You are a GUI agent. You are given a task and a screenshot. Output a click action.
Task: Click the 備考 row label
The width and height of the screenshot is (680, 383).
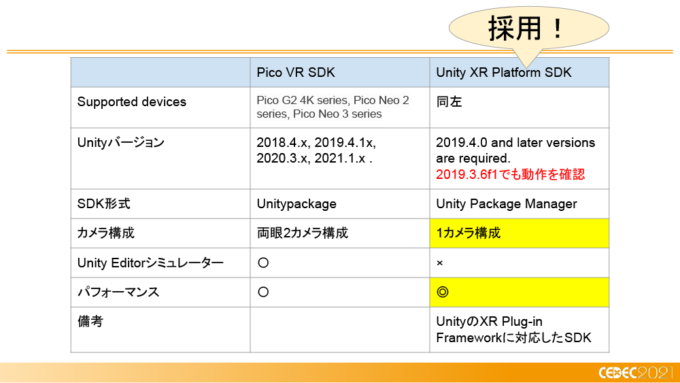coord(90,321)
